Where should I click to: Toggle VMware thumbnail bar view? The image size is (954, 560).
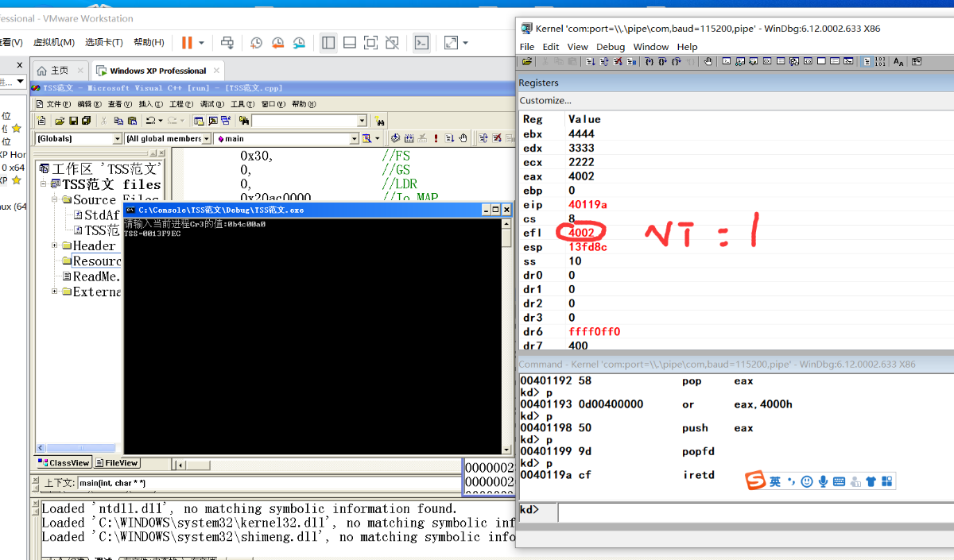point(350,43)
